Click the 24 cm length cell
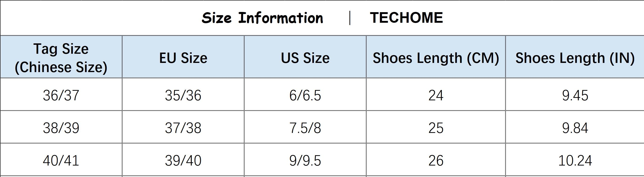This screenshot has height=177, width=644. pyautogui.click(x=436, y=95)
